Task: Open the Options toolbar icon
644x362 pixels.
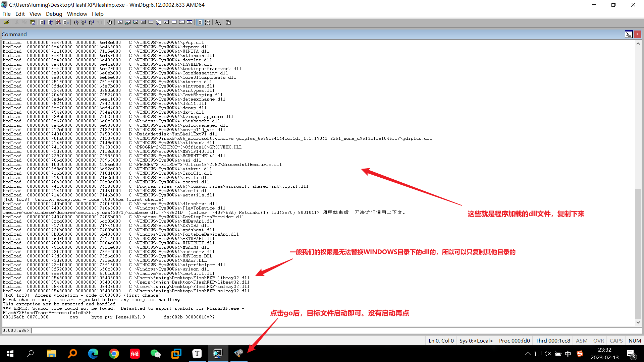Action: [228, 22]
